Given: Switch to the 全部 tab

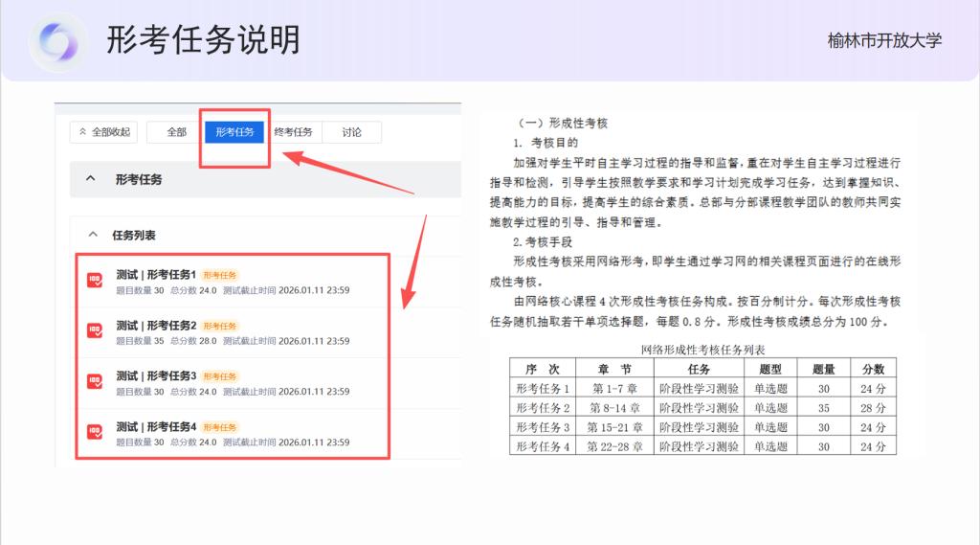Looking at the screenshot, I should point(176,132).
